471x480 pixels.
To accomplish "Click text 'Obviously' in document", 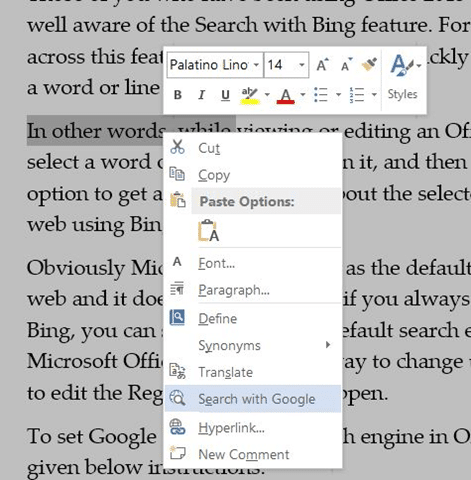I will tap(76, 268).
